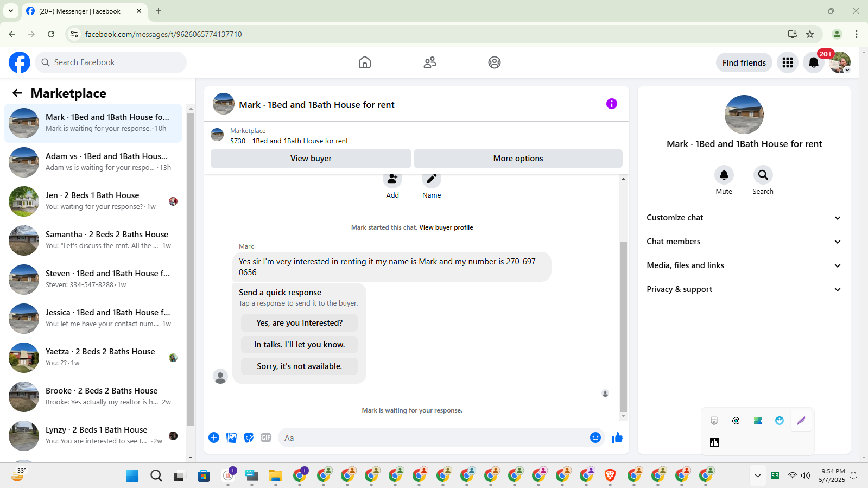Open the taskbar weather widget 33°
This screenshot has height=488, width=868.
pos(18,475)
